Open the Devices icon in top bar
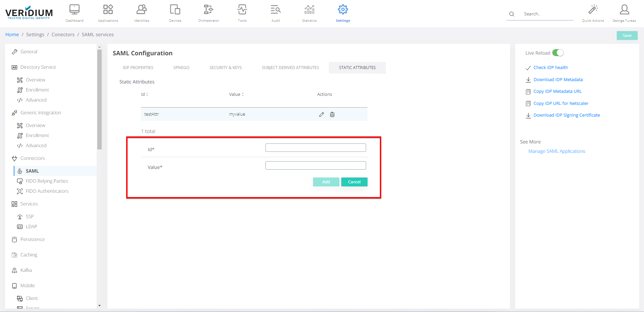Image resolution: width=644 pixels, height=312 pixels. coord(175,10)
